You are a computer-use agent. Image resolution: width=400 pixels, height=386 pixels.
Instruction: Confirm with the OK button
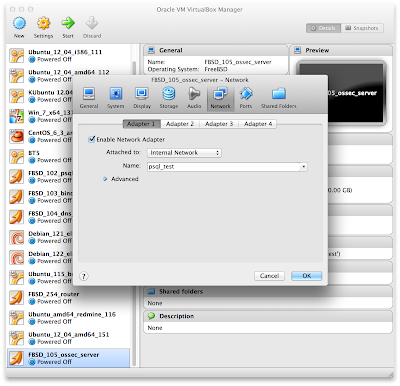pyautogui.click(x=307, y=276)
